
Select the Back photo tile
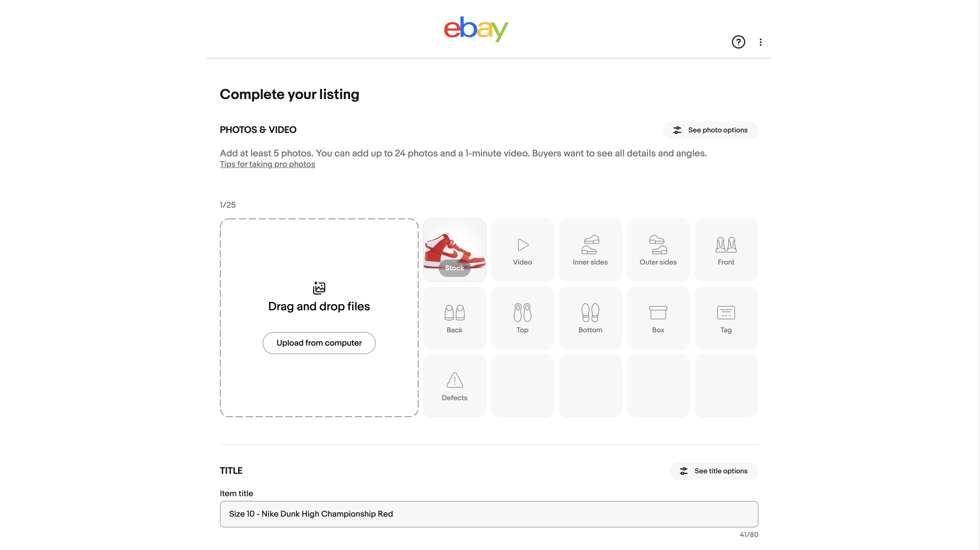(454, 317)
